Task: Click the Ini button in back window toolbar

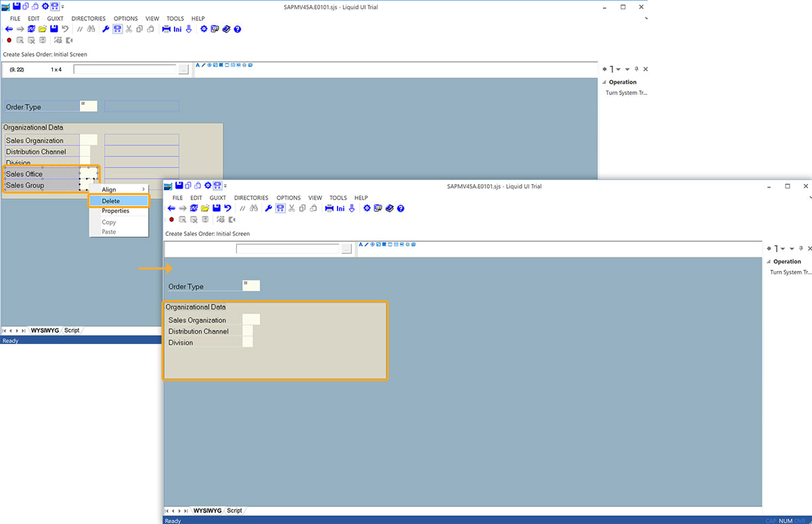Action: tap(177, 29)
